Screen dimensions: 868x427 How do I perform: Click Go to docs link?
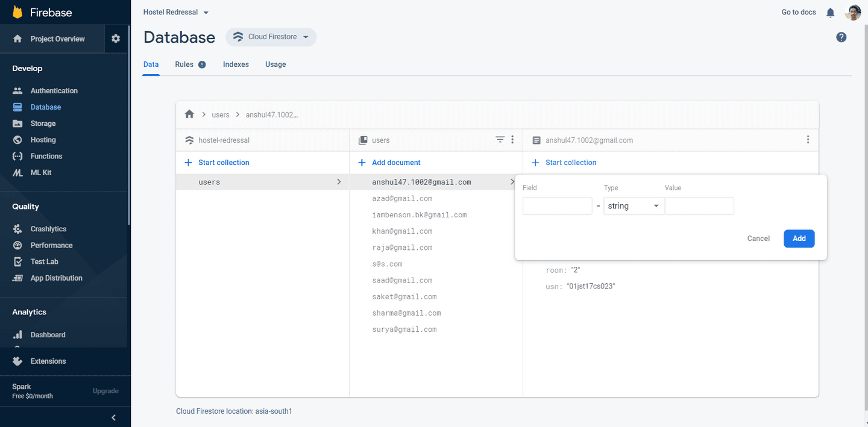tap(799, 12)
